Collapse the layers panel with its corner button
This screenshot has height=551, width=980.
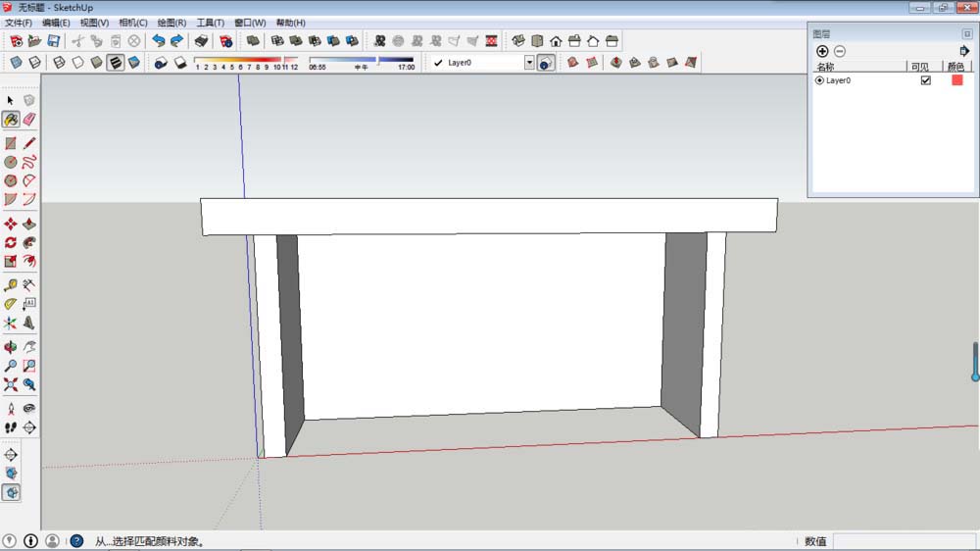[x=967, y=33]
